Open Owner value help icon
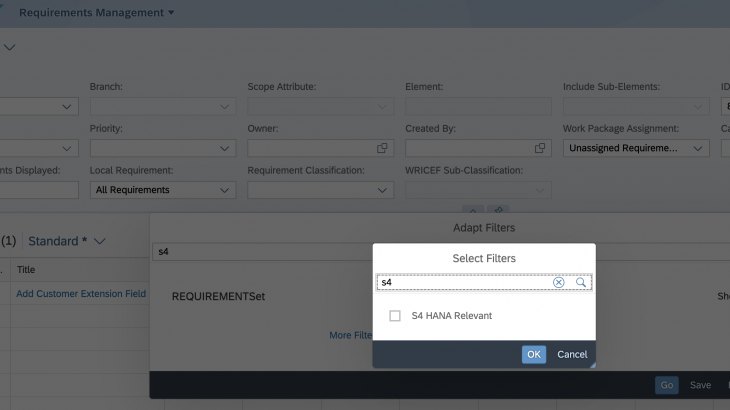 [382, 148]
